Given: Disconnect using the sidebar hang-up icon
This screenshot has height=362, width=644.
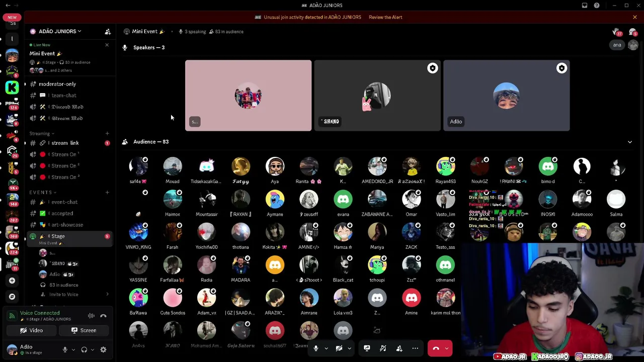Looking at the screenshot, I should coord(103,316).
